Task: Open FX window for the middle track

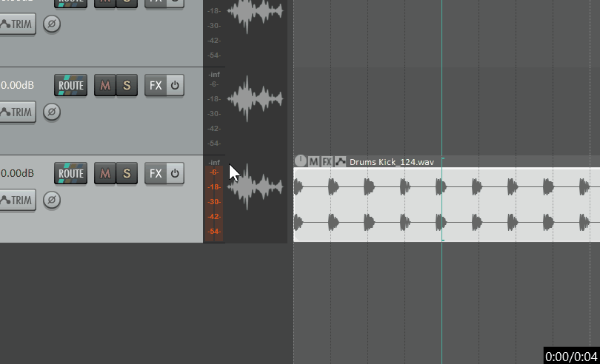Action: pos(155,86)
